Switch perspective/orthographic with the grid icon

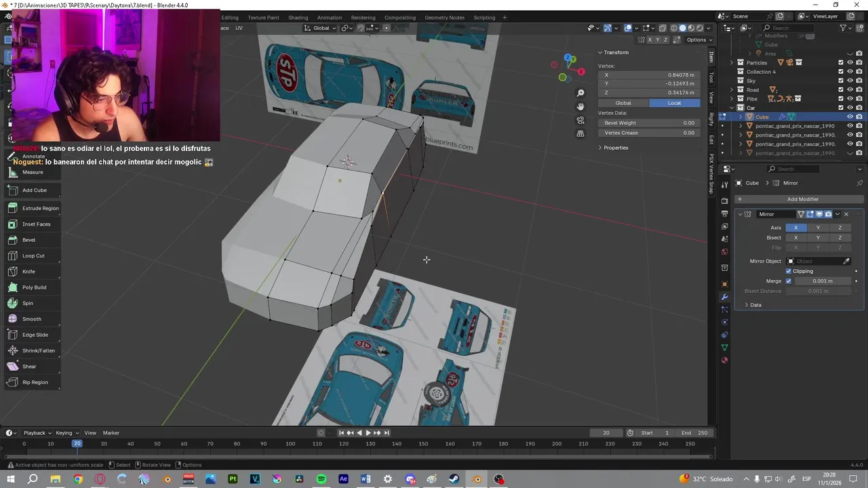click(580, 134)
